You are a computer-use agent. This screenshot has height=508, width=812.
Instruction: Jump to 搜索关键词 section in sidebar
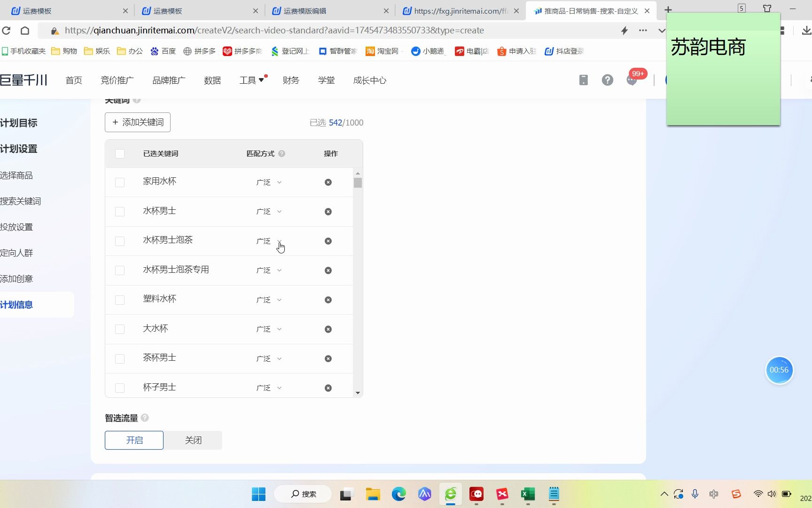tap(21, 201)
